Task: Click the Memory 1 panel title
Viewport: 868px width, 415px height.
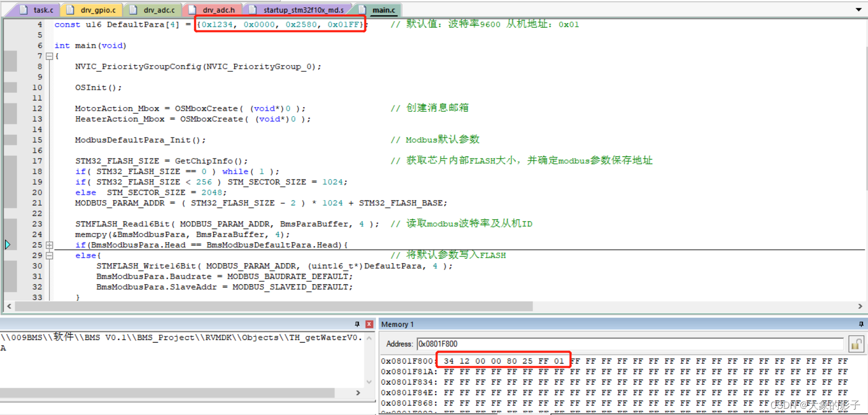Action: point(398,324)
